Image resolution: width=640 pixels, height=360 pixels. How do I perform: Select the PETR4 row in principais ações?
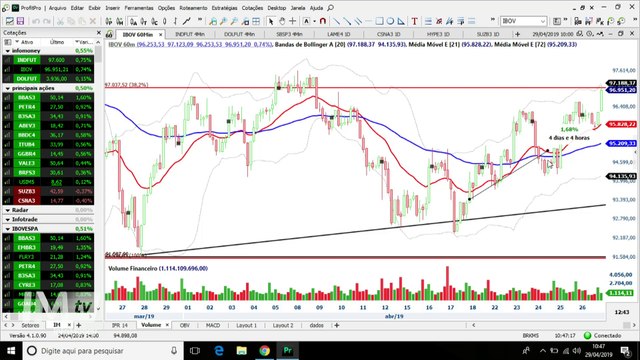coord(48,107)
